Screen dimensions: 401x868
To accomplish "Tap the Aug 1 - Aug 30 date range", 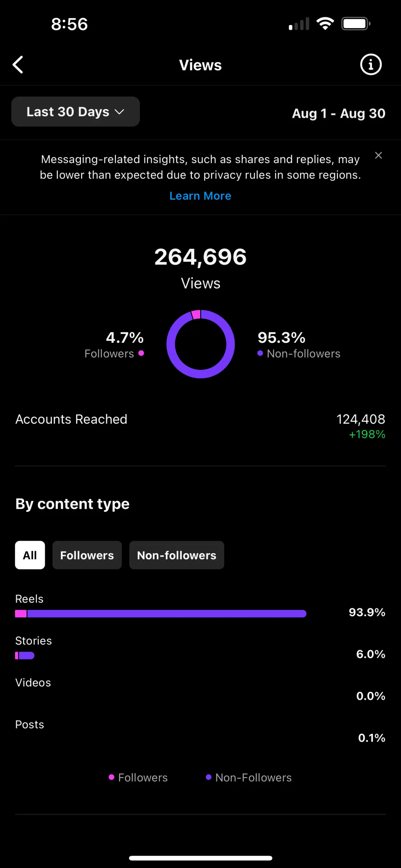I will [339, 113].
